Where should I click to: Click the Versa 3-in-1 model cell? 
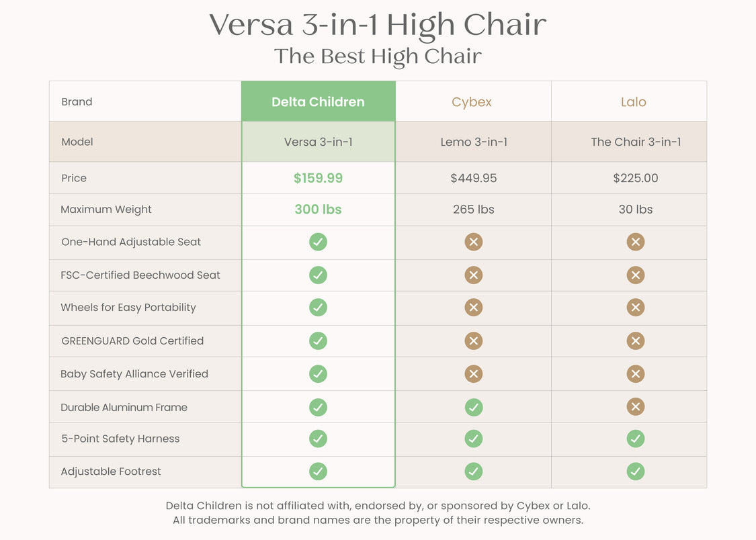[x=319, y=142]
